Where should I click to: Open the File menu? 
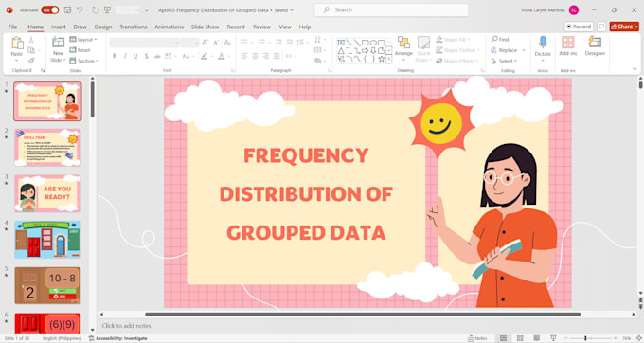pos(13,27)
